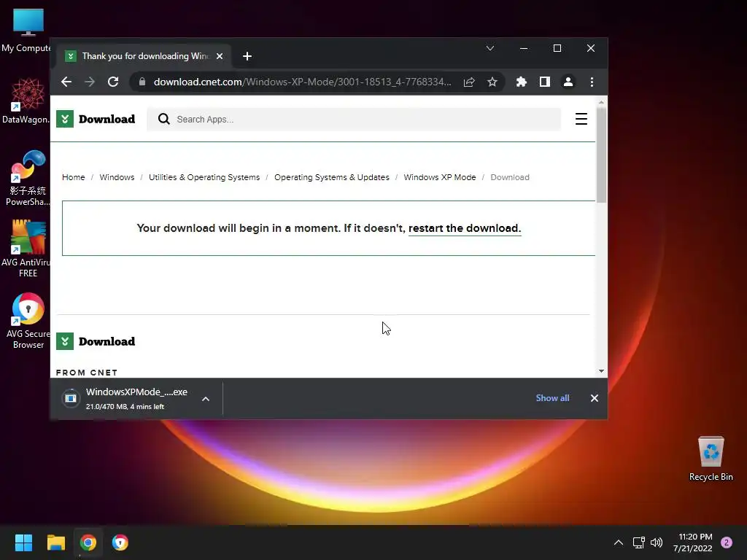The image size is (747, 560).
Task: Go back using Chrome's back arrow
Action: [x=66, y=82]
